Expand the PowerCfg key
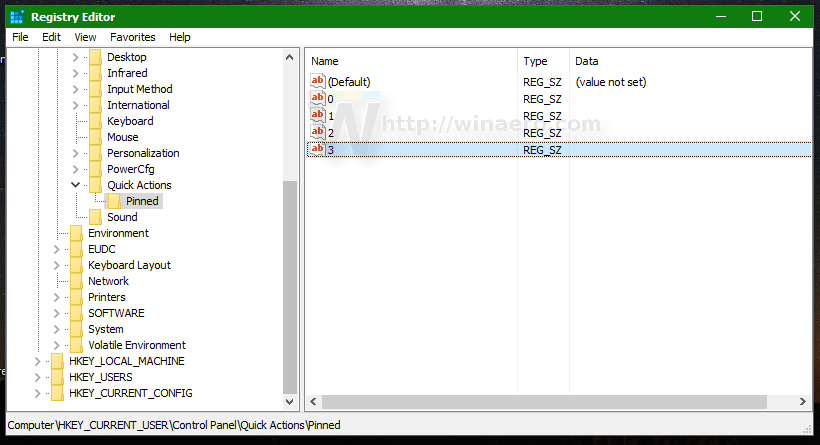 click(75, 169)
